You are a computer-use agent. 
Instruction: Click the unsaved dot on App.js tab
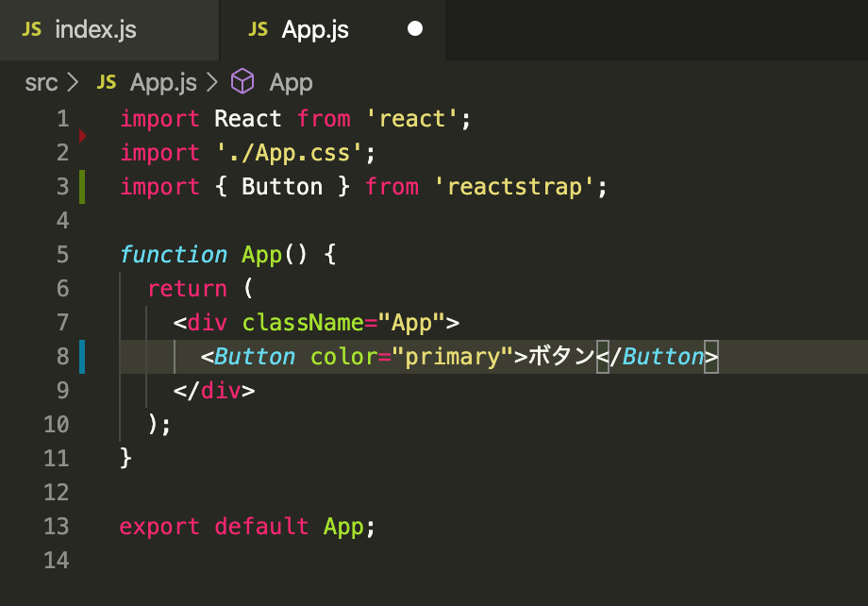[x=414, y=29]
